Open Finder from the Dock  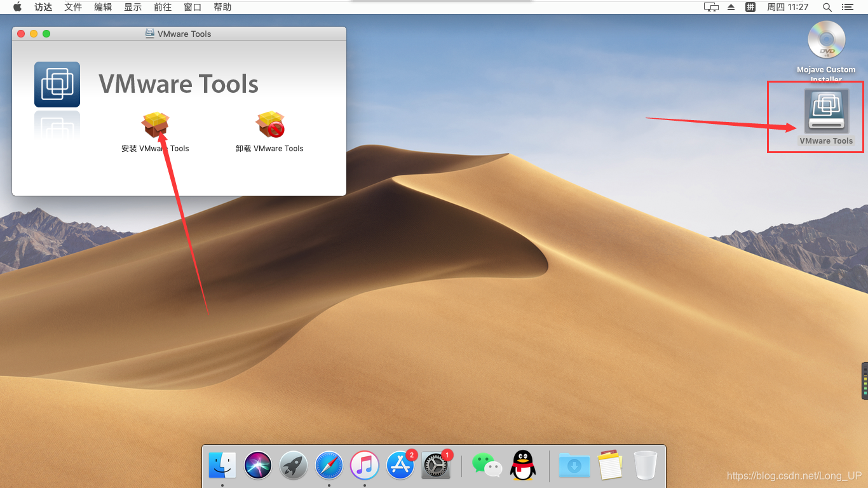pos(222,465)
